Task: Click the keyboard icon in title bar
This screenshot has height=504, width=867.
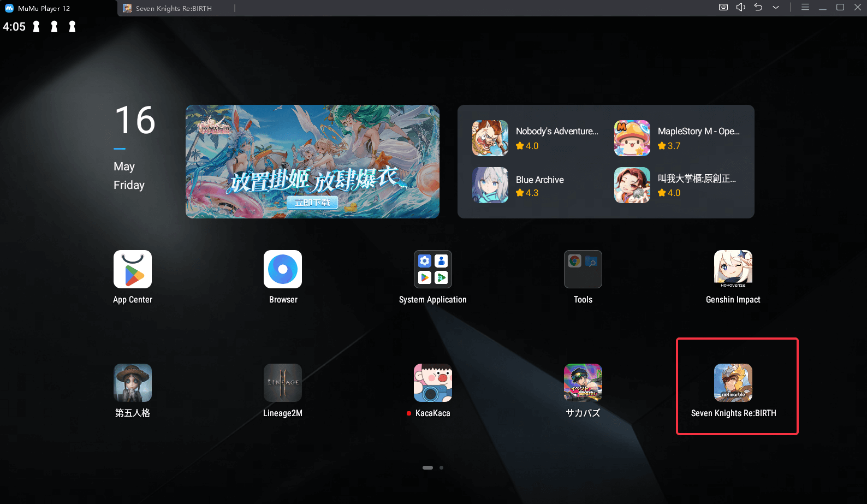Action: coord(723,7)
